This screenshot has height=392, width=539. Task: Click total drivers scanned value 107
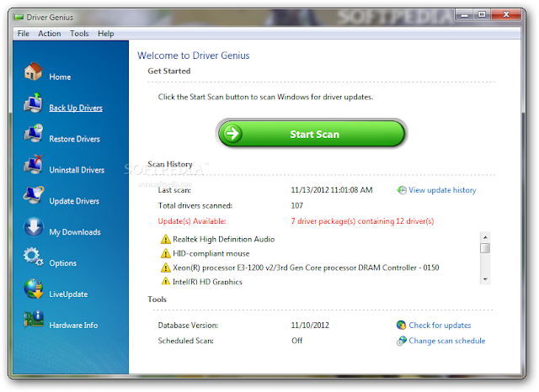pyautogui.click(x=297, y=205)
